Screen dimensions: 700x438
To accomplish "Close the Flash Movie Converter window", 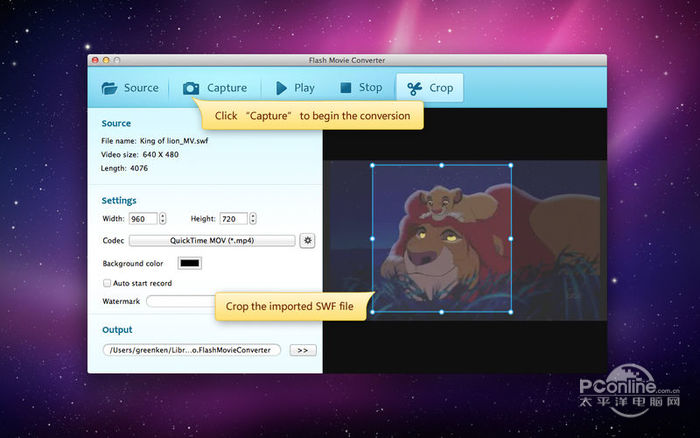I will pos(95,60).
